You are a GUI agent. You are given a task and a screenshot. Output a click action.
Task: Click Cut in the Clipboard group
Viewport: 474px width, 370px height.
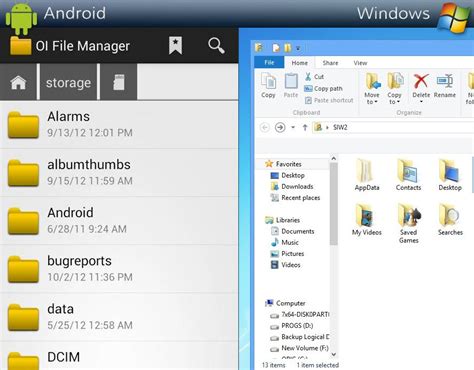point(314,77)
